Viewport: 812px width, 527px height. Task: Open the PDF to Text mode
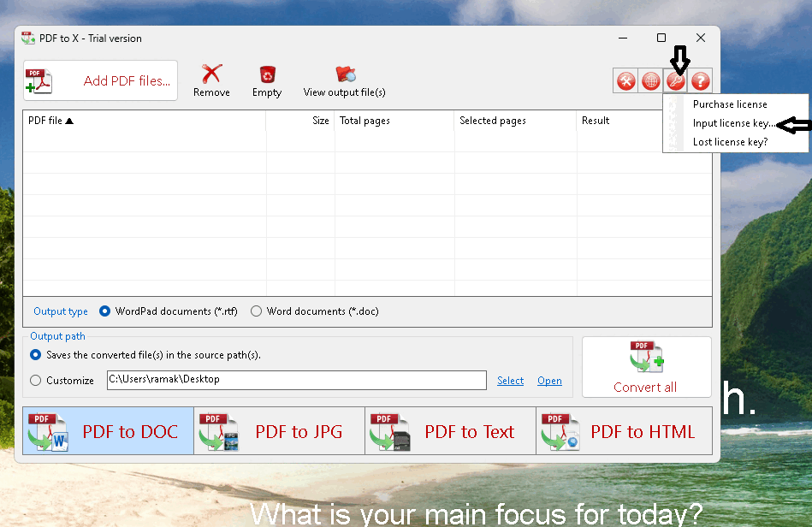tap(450, 432)
